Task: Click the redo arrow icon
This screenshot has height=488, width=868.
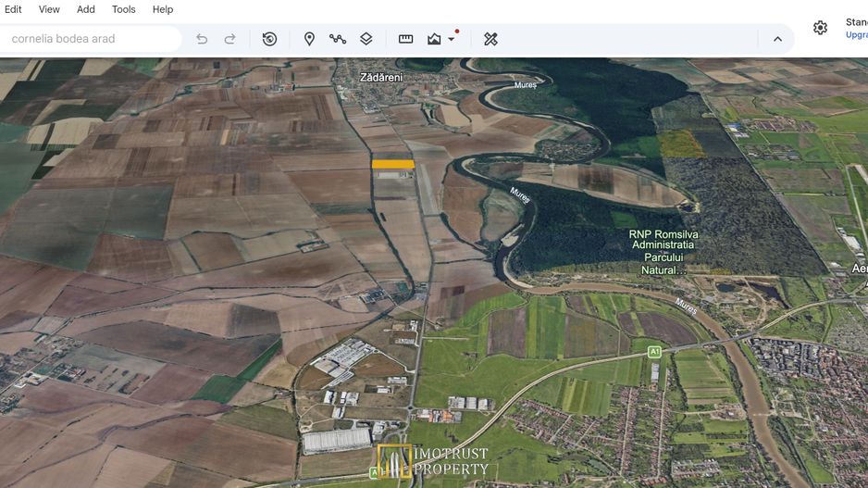Action: point(229,39)
